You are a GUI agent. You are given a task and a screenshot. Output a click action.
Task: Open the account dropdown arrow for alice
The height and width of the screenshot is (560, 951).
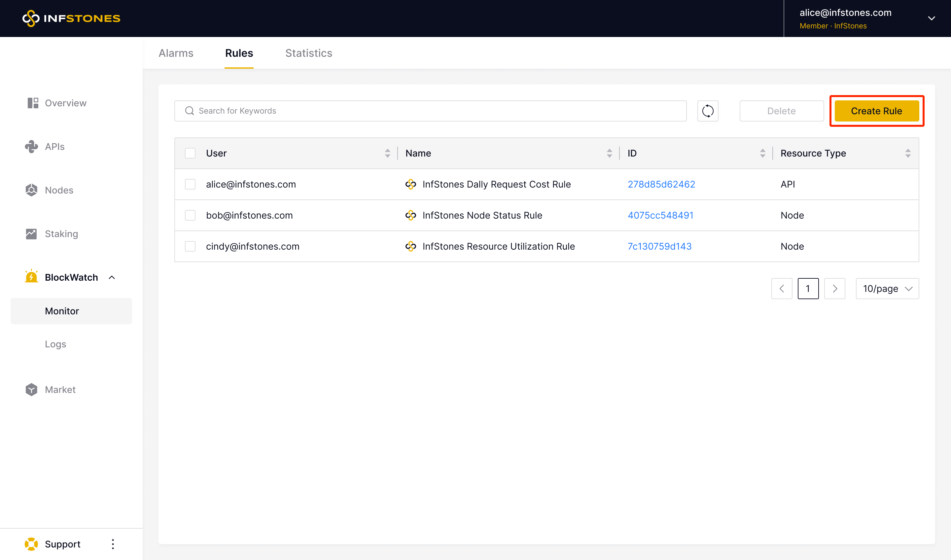(x=932, y=18)
